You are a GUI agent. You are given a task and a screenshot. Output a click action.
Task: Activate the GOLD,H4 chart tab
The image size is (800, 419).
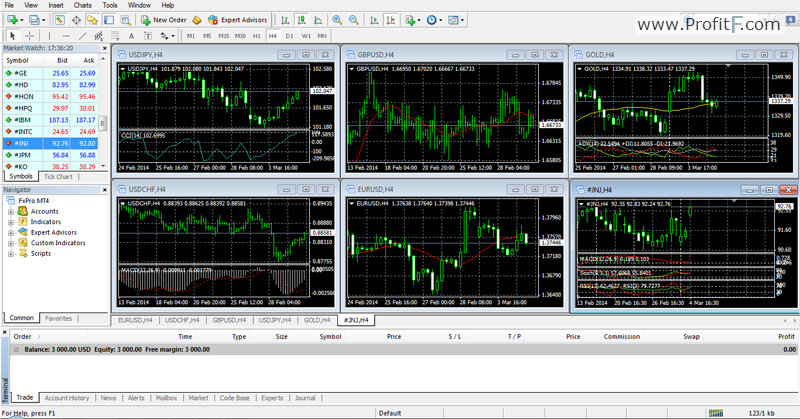[x=317, y=321]
